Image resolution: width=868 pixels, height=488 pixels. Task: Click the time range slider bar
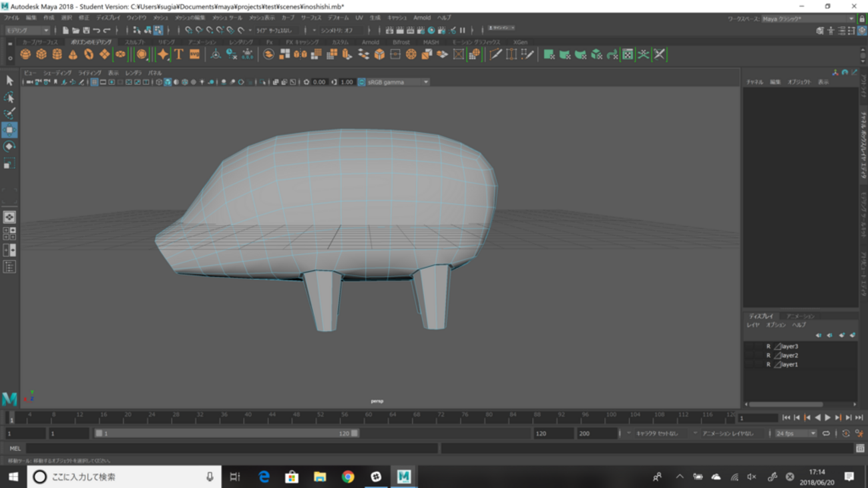point(227,433)
